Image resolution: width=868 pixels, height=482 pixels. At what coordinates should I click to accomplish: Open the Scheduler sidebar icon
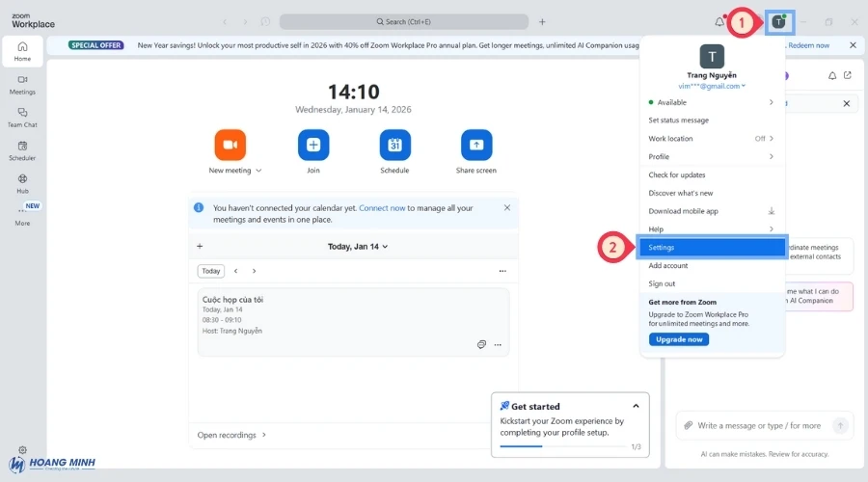[22, 149]
